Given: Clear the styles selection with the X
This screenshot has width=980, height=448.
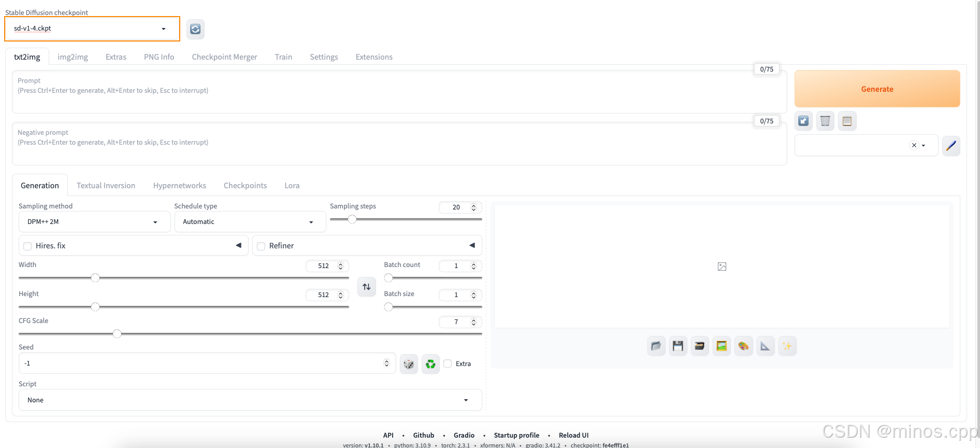Looking at the screenshot, I should click(x=914, y=146).
